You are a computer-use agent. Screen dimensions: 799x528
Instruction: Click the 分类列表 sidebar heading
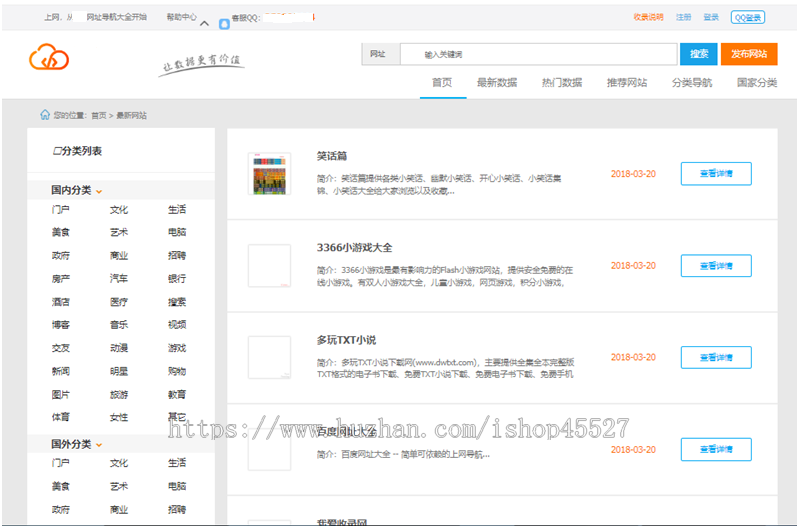point(77,151)
